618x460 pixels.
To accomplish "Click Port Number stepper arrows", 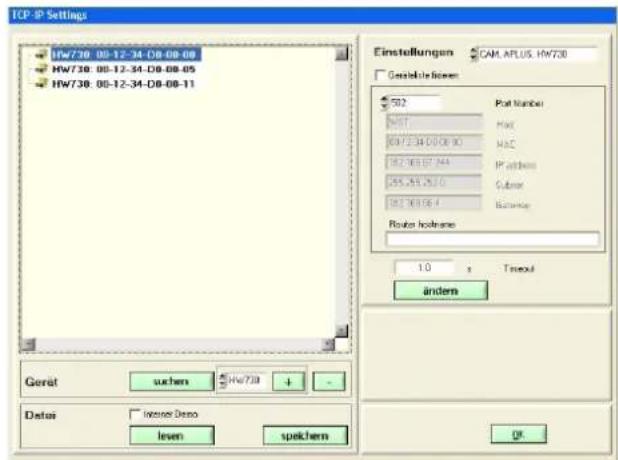I will coord(384,103).
